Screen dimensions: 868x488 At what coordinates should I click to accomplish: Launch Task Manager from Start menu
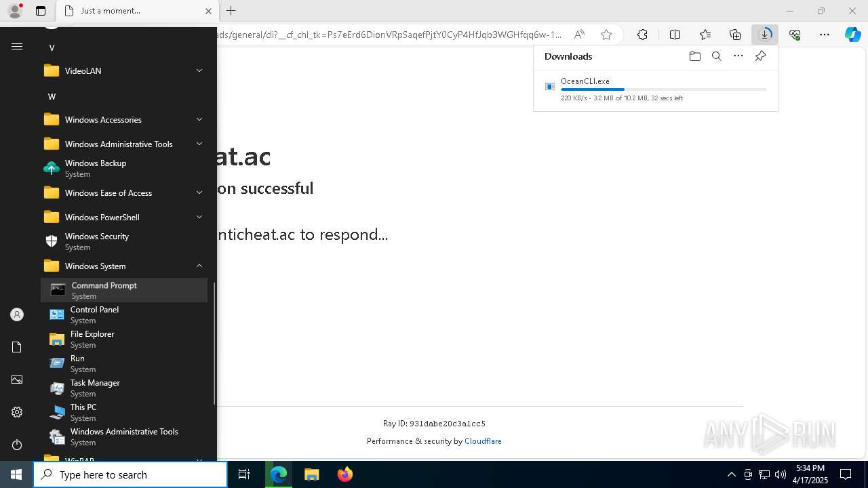[124, 388]
